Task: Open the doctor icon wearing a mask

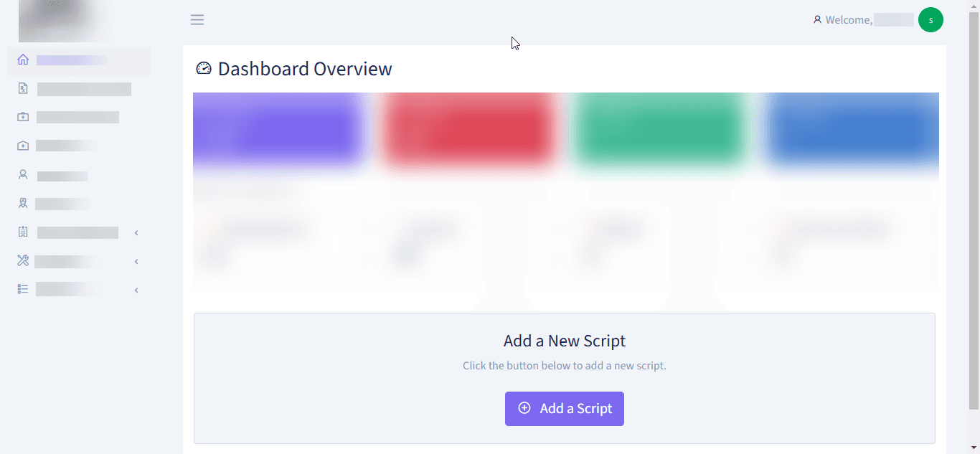Action: (x=23, y=204)
